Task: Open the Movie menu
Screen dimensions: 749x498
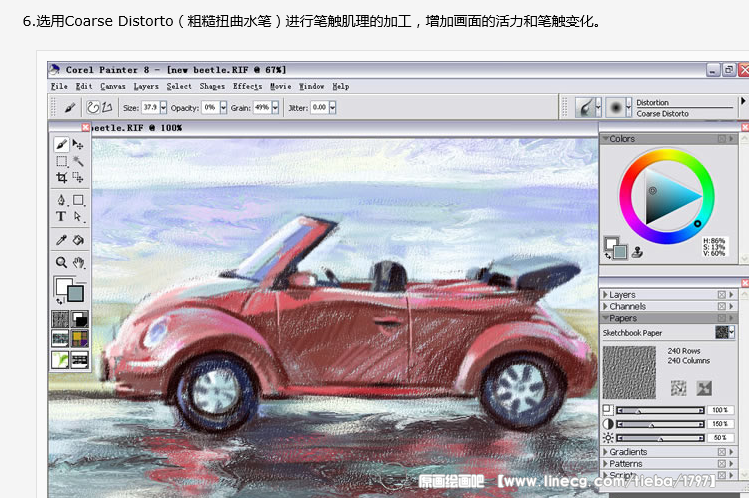Action: [x=280, y=86]
